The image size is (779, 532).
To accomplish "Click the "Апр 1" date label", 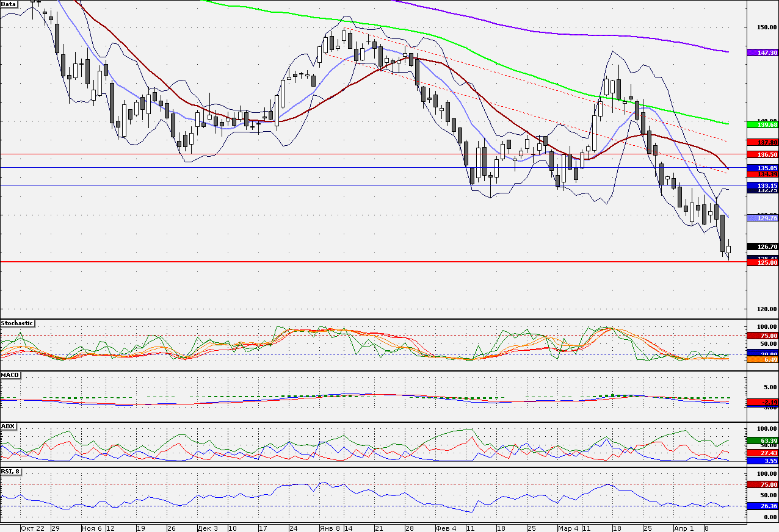I will click(x=684, y=528).
